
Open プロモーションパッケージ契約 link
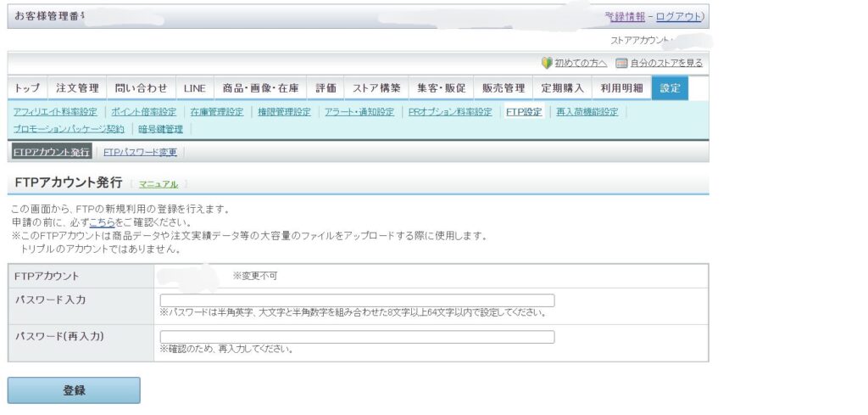coord(69,129)
